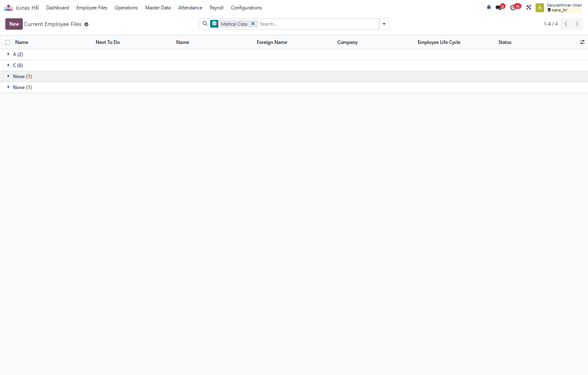Go to the next page arrow
The height and width of the screenshot is (375, 588).
click(577, 24)
